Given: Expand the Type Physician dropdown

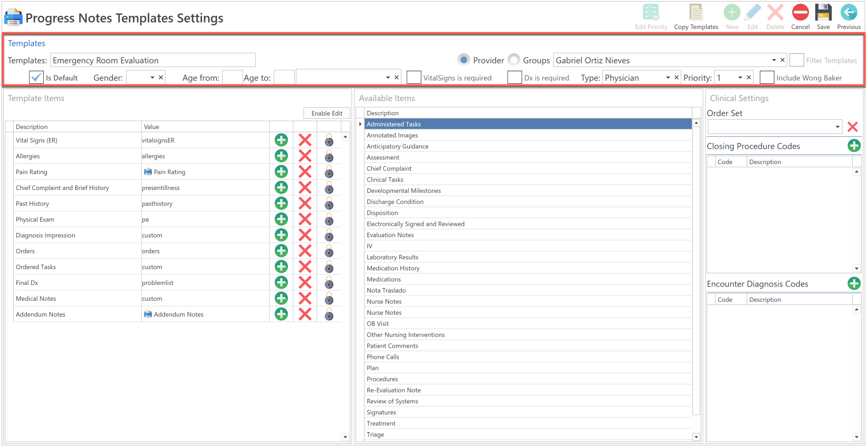Looking at the screenshot, I should [668, 78].
